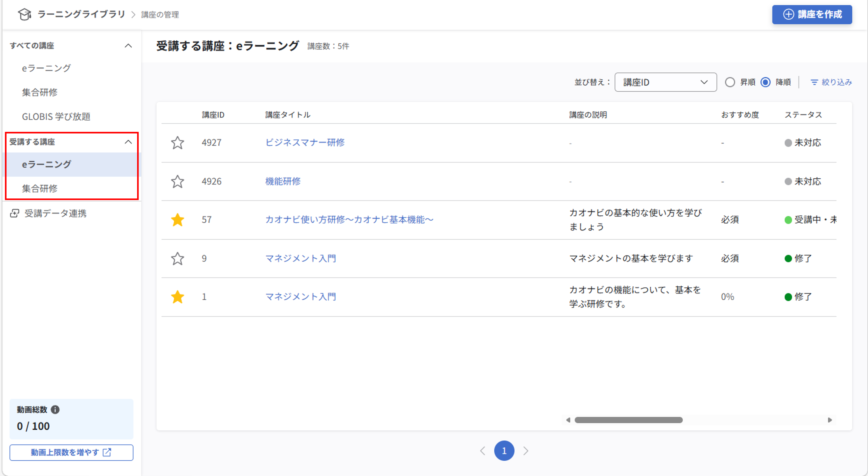Go to next page arrow
The height and width of the screenshot is (476, 868).
click(x=526, y=451)
